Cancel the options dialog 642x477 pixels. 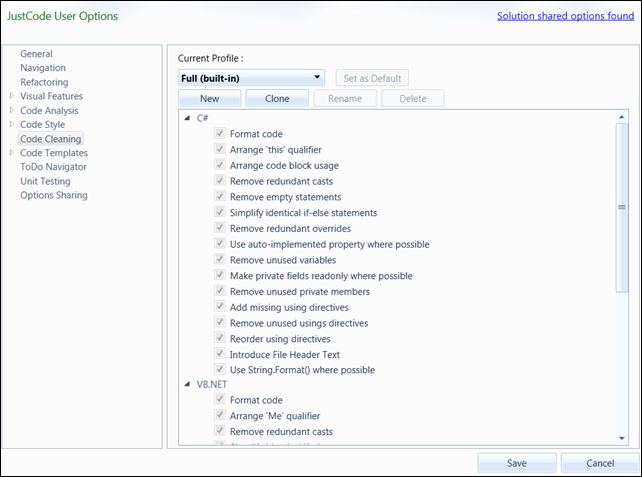click(600, 463)
